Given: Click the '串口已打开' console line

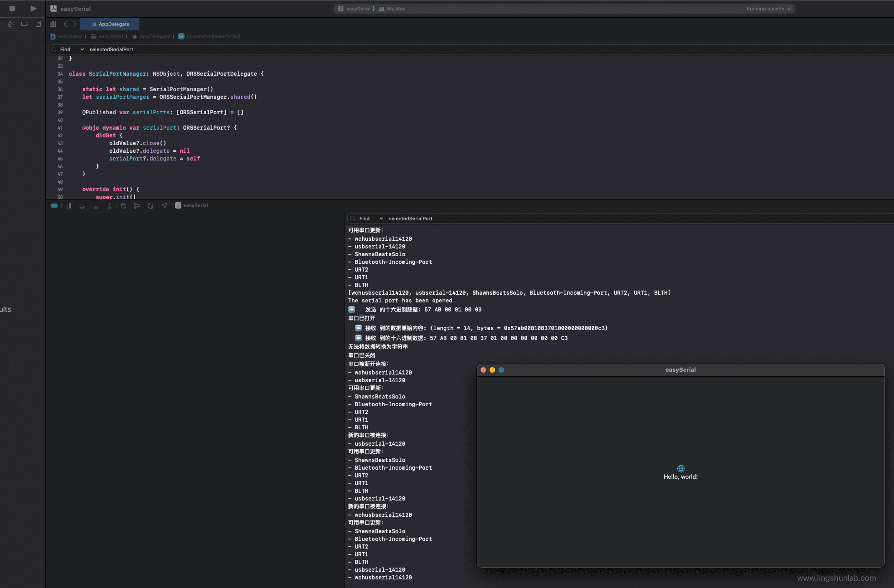Looking at the screenshot, I should pos(361,318).
